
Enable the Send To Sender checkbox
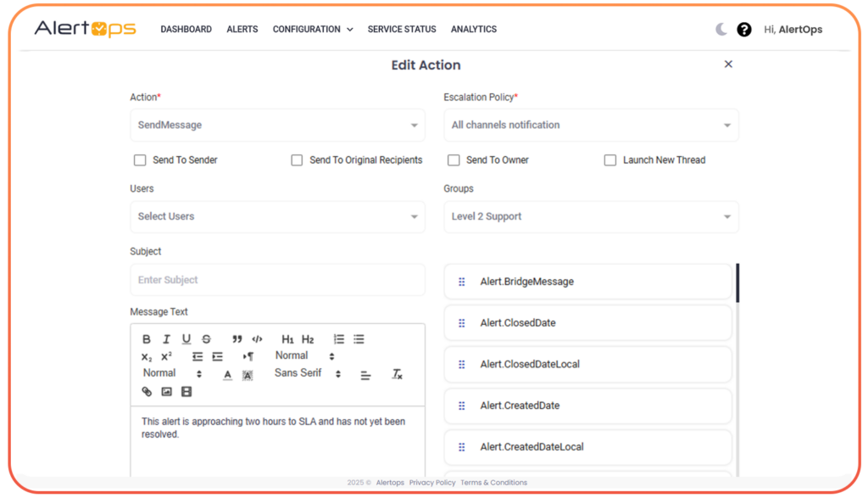tap(140, 159)
